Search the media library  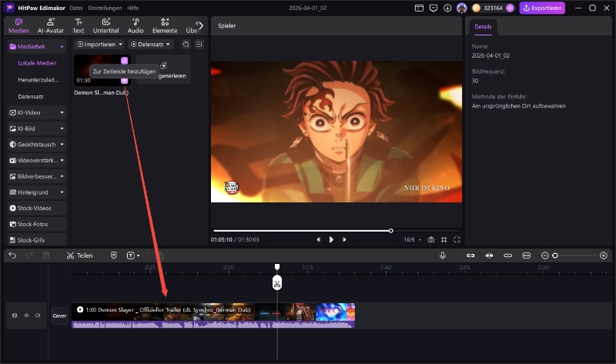186,45
